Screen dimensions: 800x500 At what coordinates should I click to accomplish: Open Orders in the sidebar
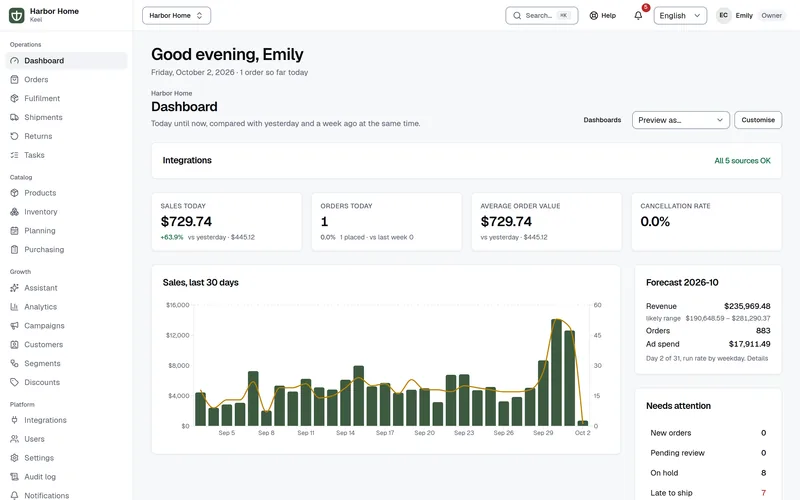point(66,80)
